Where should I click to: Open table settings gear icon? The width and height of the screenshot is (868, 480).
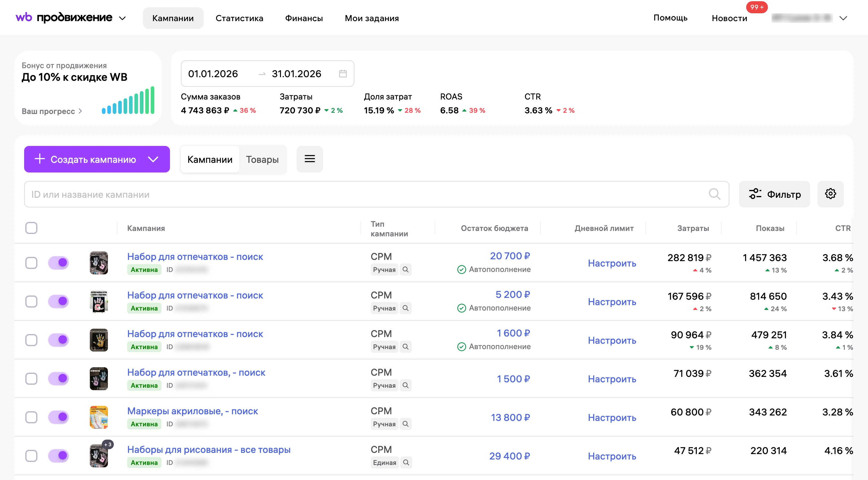[x=830, y=194]
